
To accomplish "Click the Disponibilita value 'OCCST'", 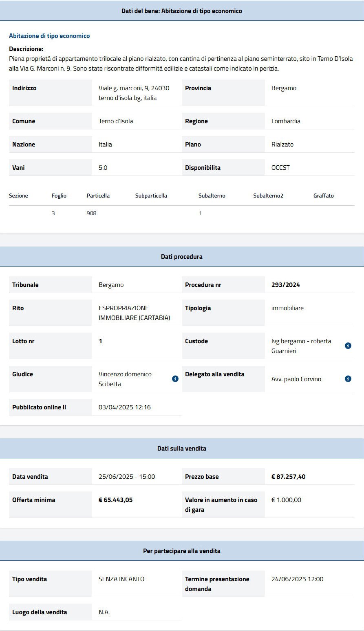I will coord(280,168).
